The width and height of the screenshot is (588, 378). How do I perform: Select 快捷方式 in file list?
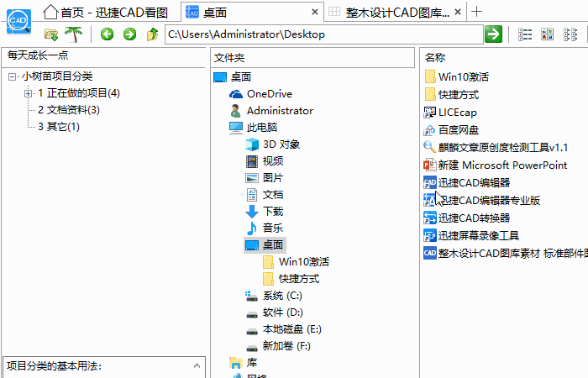pyautogui.click(x=459, y=94)
